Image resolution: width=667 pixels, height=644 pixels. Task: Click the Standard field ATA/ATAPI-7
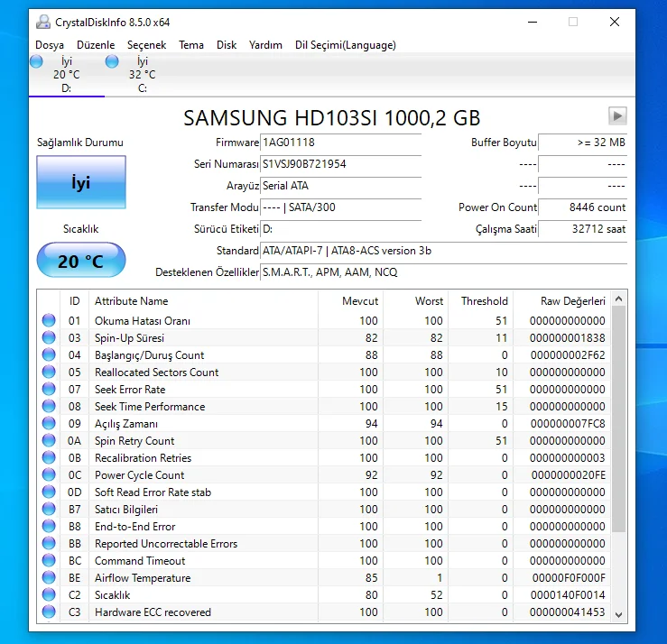click(444, 251)
